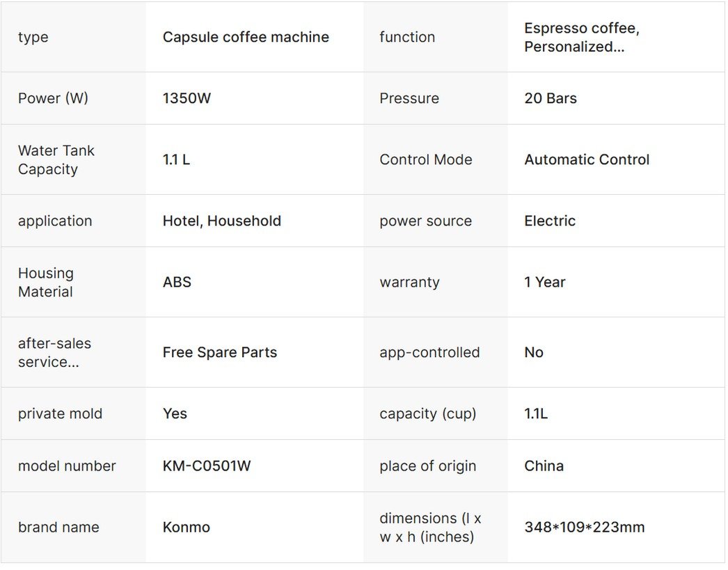The height and width of the screenshot is (570, 728).
Task: Select the 'Water Tank Capacity' label
Action: pos(56,159)
